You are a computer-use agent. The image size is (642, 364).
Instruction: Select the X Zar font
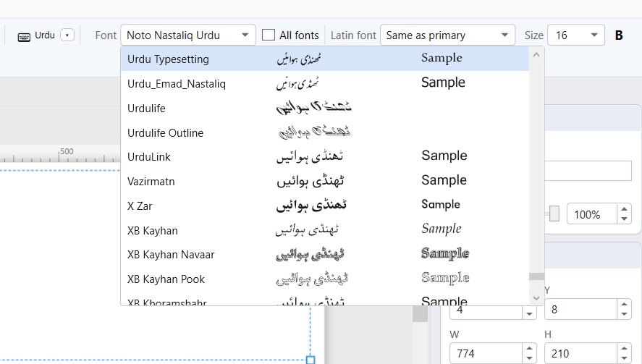point(325,206)
